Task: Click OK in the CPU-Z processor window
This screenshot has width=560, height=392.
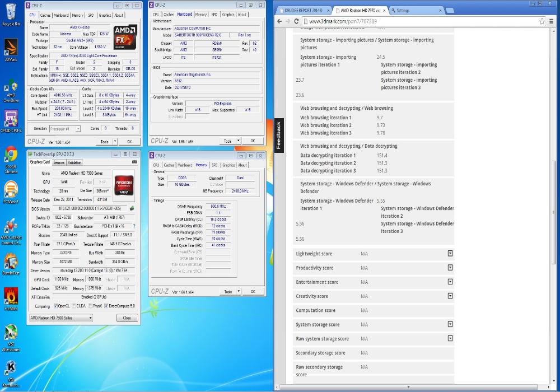Action: click(x=129, y=141)
